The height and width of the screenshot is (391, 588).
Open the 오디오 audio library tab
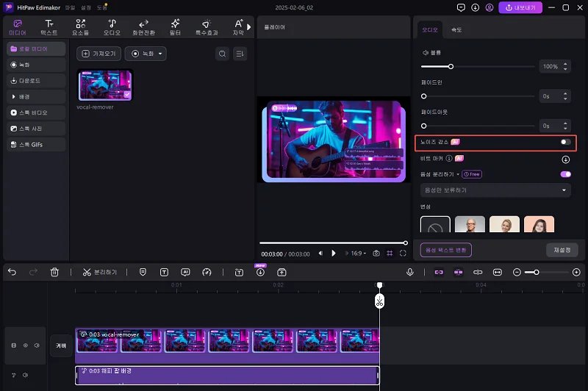pos(112,27)
